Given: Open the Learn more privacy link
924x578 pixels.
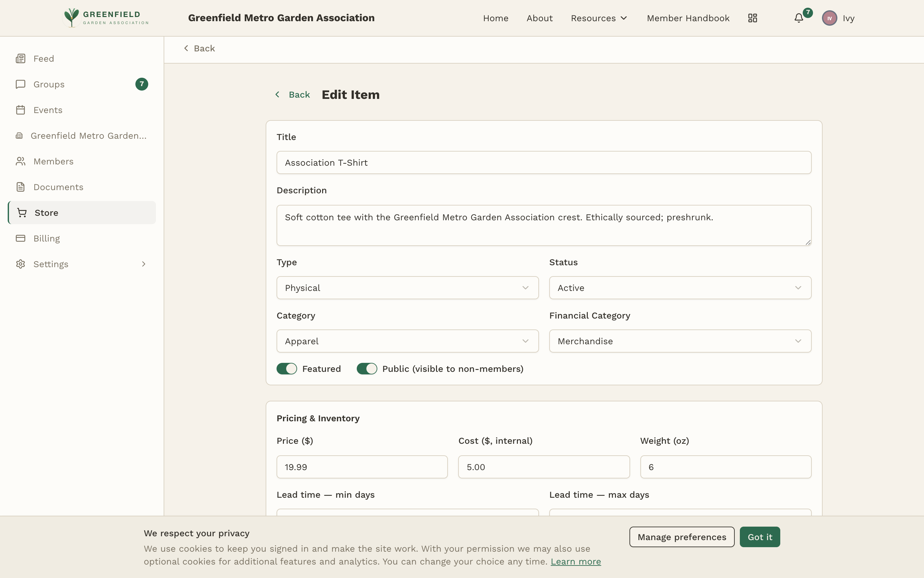Looking at the screenshot, I should (575, 561).
